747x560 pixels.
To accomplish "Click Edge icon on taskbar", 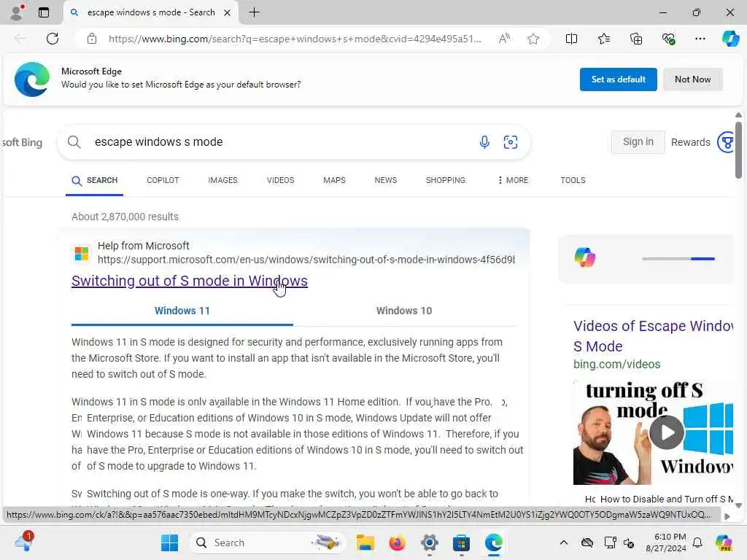I will click(494, 542).
